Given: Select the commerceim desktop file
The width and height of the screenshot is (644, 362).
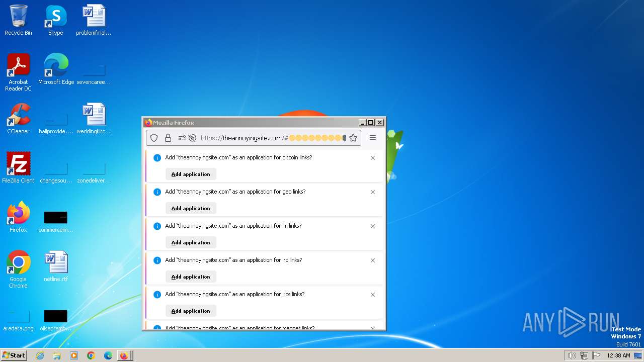Looking at the screenshot, I should pos(56,221).
